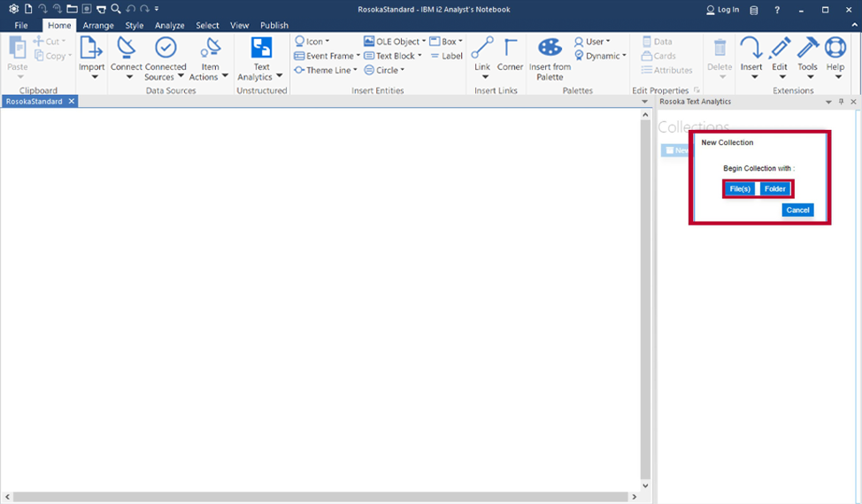Expand the Theme Line dropdown
862x504 pixels.
(355, 70)
